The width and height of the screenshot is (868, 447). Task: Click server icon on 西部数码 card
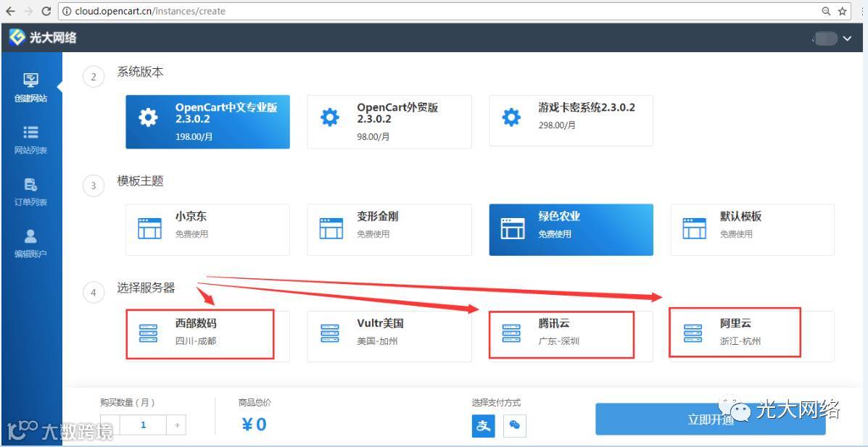tap(149, 333)
